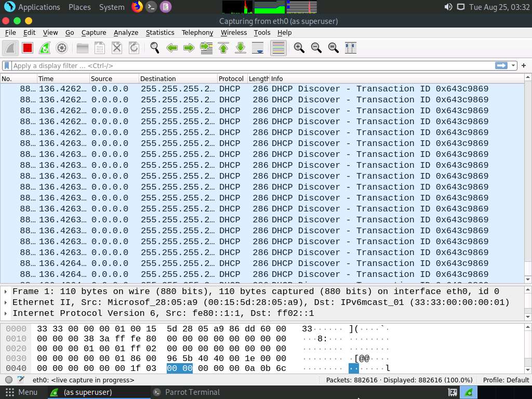Sort by the Time column header

point(63,79)
